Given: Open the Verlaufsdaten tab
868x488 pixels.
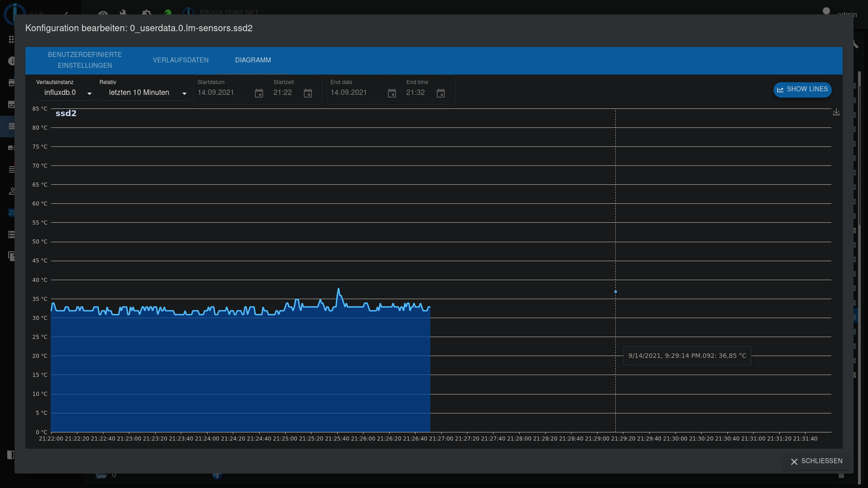Looking at the screenshot, I should (x=181, y=60).
